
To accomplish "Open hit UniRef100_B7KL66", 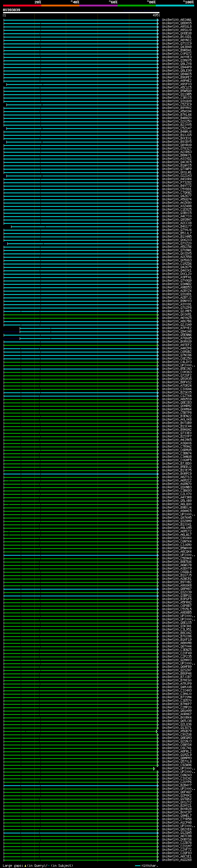I will (x=176, y=115).
